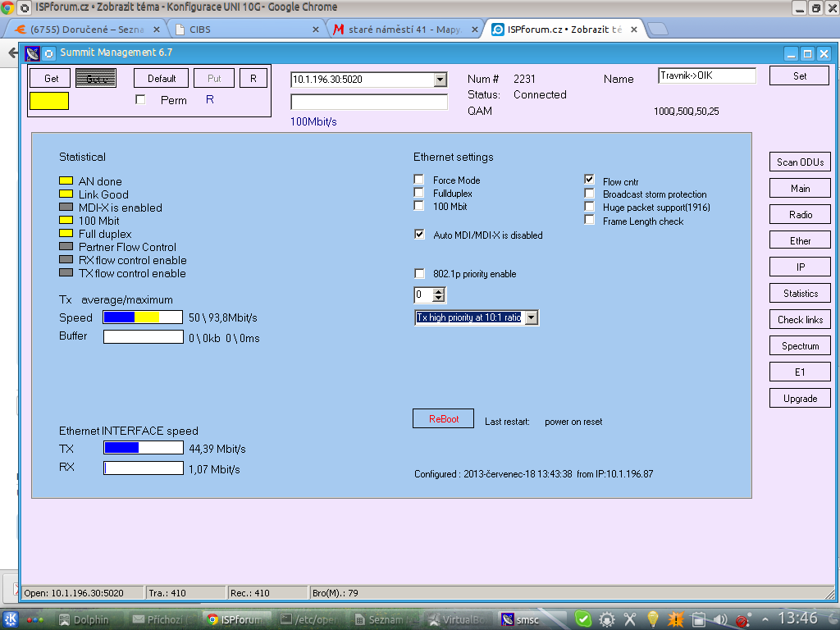Enable Broadcast storm protection checkbox

pos(589,193)
